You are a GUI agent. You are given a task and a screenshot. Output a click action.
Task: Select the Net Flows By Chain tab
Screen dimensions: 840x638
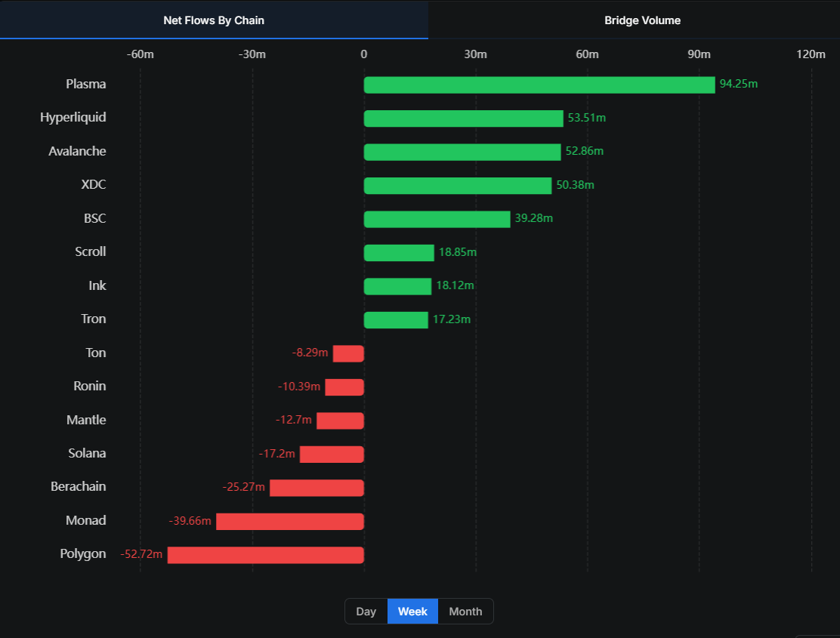214,20
